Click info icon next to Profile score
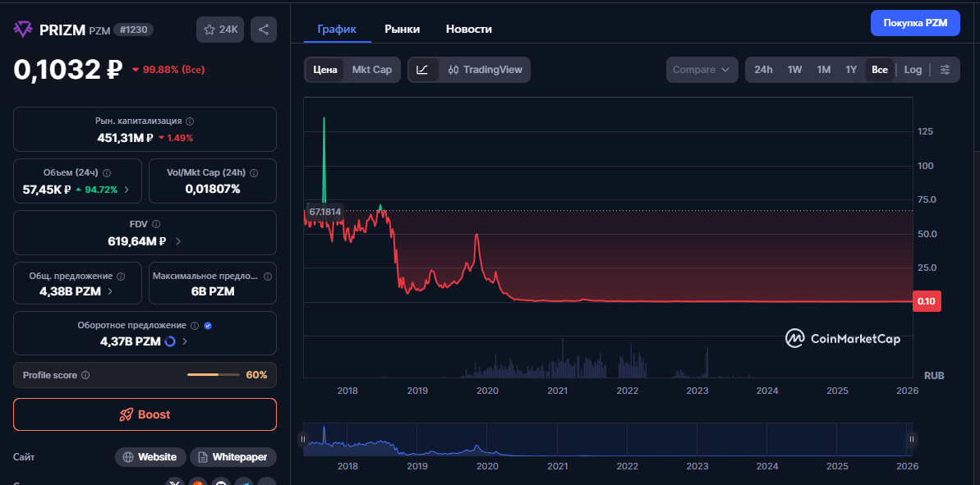The height and width of the screenshot is (485, 980). click(x=85, y=375)
